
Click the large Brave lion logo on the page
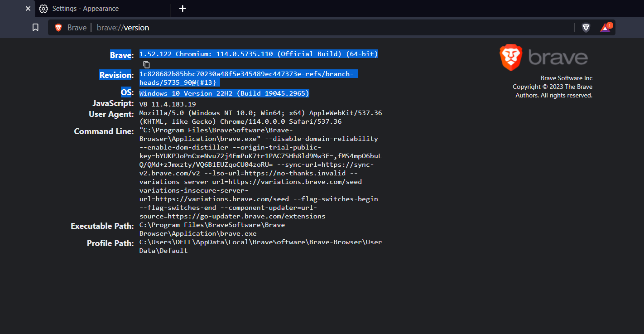511,58
